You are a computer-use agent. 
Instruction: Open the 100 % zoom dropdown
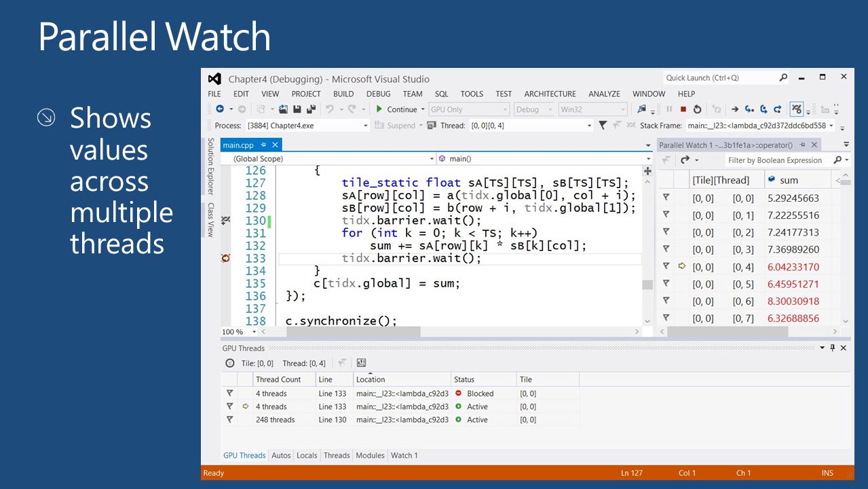point(240,331)
